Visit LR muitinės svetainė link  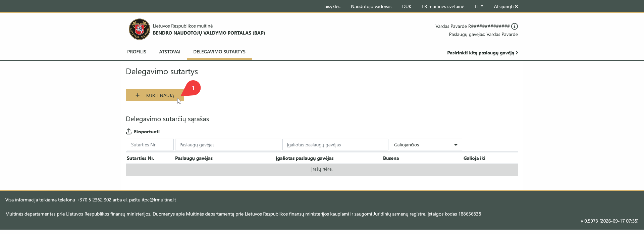[x=443, y=6]
